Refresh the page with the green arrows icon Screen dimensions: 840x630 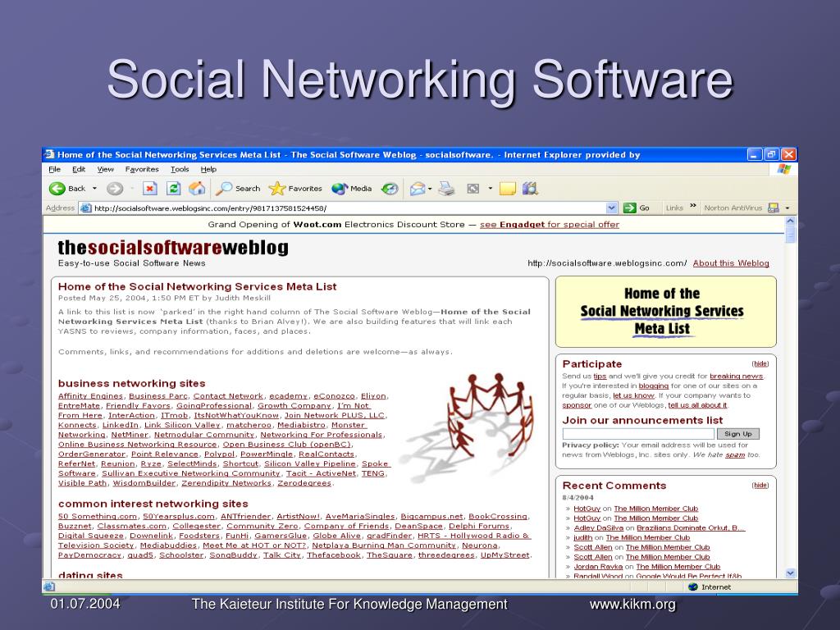tap(173, 189)
